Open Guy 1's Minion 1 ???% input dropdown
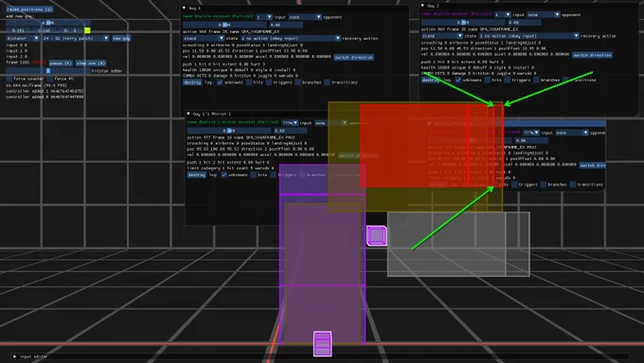This screenshot has height=363, width=644. 290,122
